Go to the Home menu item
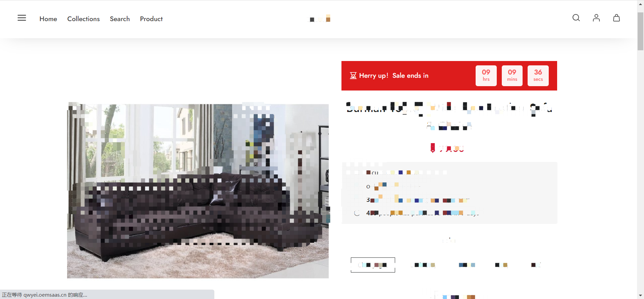This screenshot has width=644, height=299. 48,19
